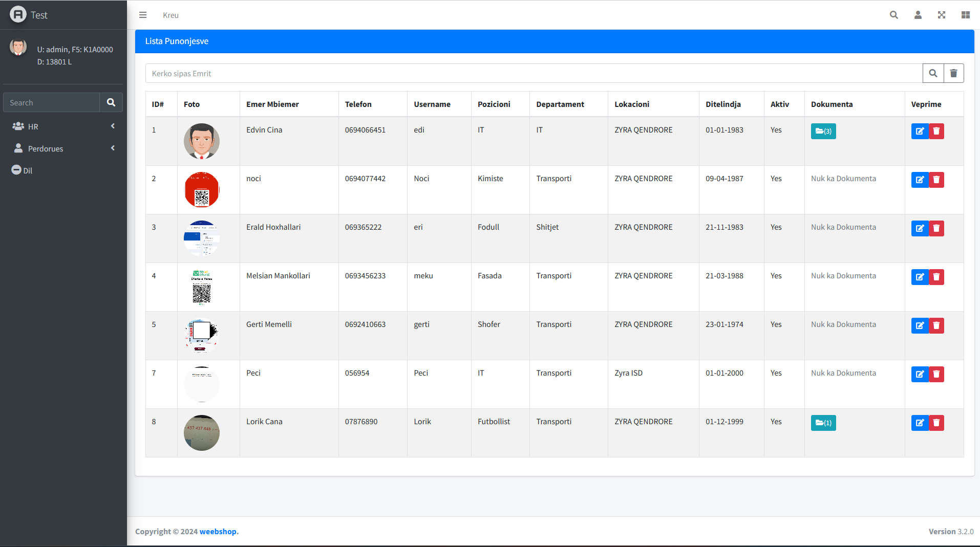980x547 pixels.
Task: Delete the employee Lorik Cana
Action: (936, 423)
